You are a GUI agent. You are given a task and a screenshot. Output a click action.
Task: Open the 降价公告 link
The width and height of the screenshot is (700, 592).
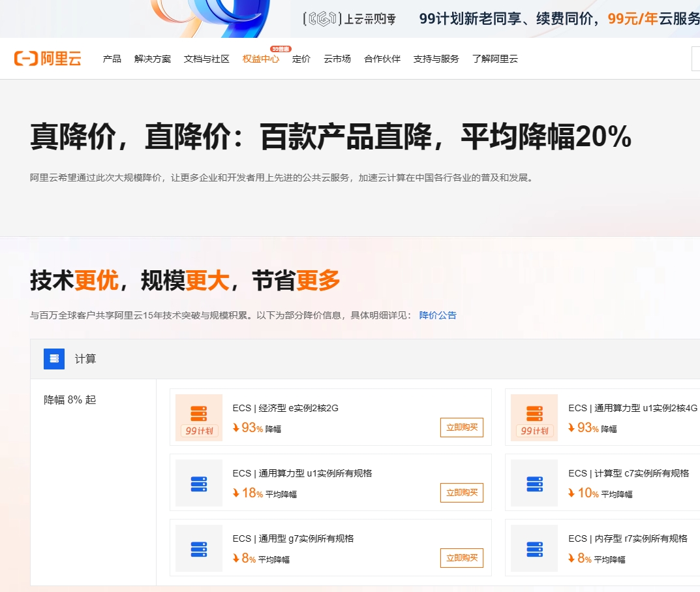tap(438, 315)
